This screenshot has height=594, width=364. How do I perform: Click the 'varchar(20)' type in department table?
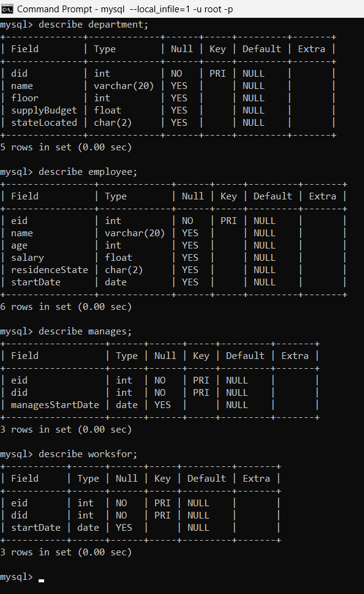click(x=124, y=85)
